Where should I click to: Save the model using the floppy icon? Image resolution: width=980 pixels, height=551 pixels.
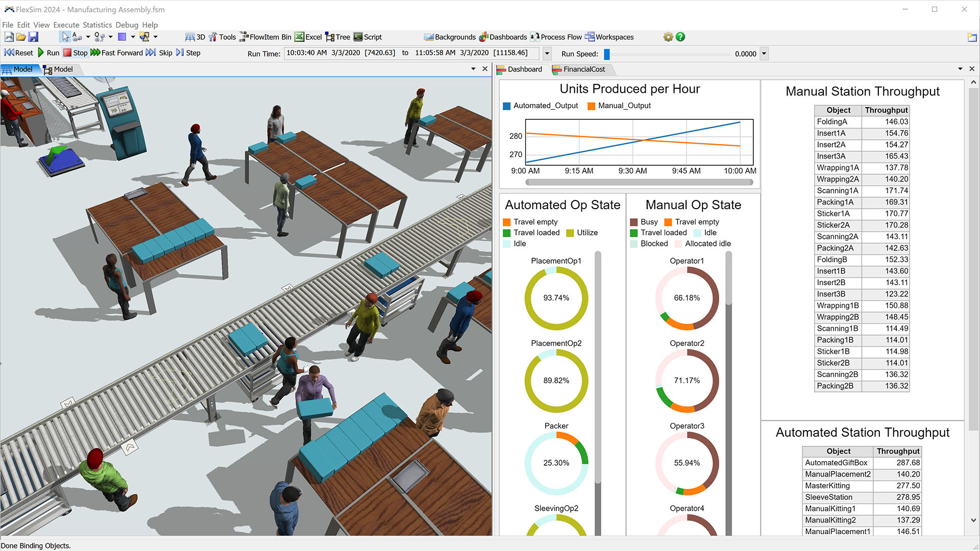click(33, 37)
